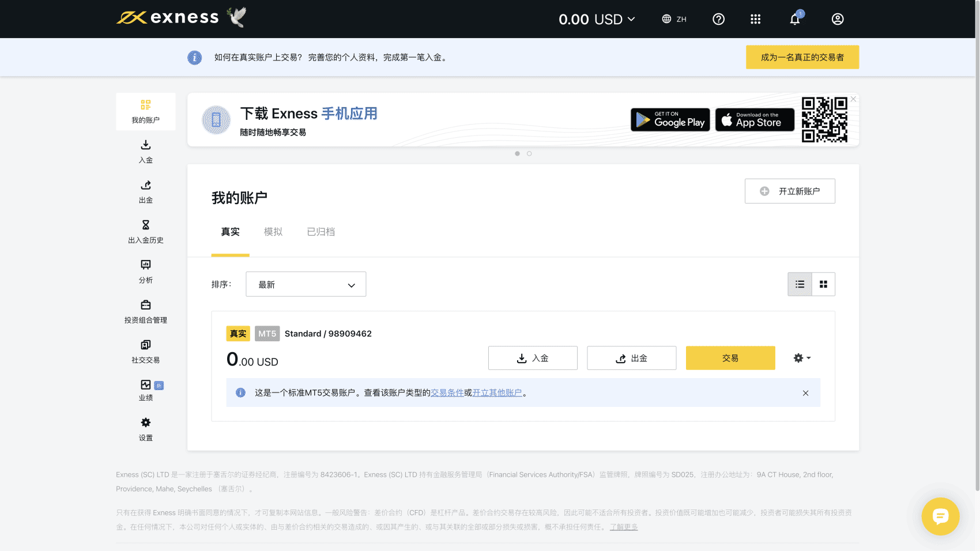Viewport: 980px width, 551px height.
Task: Open 入金 deposit in the sidebar
Action: pyautogui.click(x=146, y=151)
